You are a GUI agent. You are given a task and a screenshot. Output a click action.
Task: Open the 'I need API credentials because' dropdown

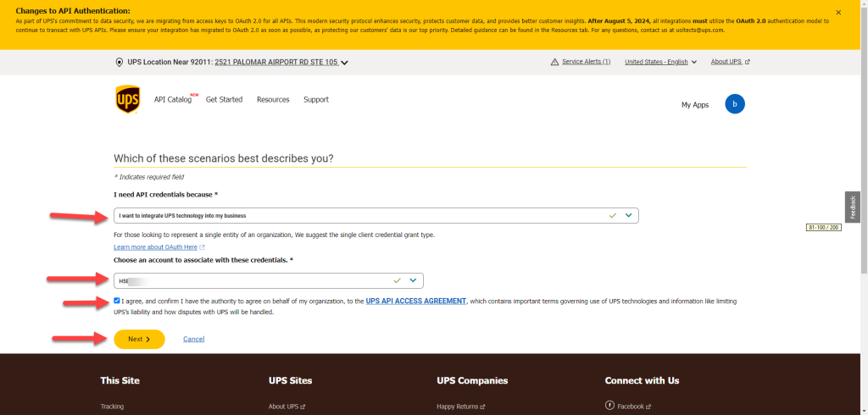[376, 215]
